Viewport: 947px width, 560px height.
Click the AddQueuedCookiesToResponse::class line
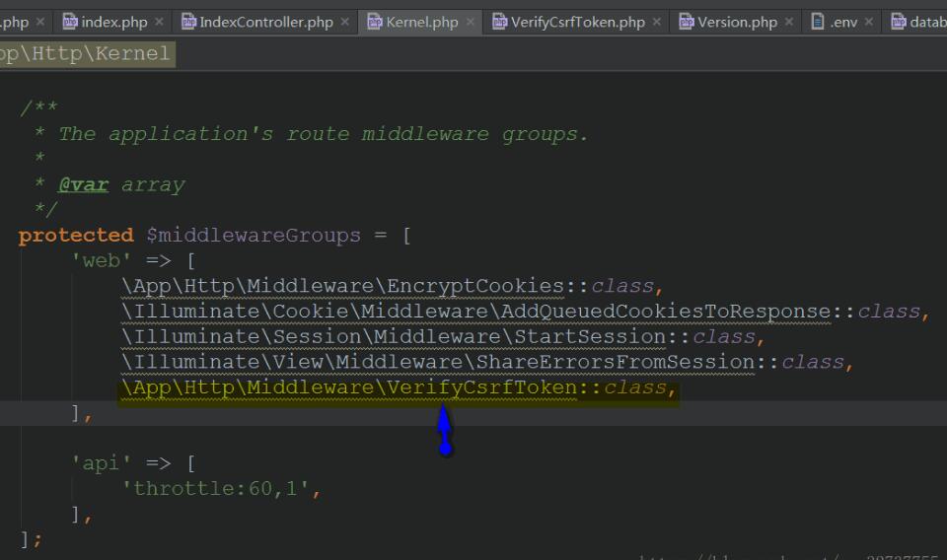[526, 312]
